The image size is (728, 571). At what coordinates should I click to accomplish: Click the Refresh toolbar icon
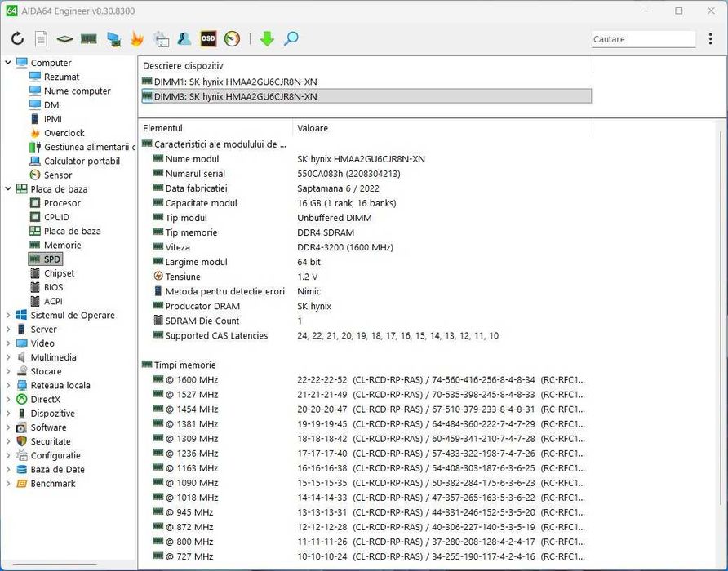tap(18, 38)
